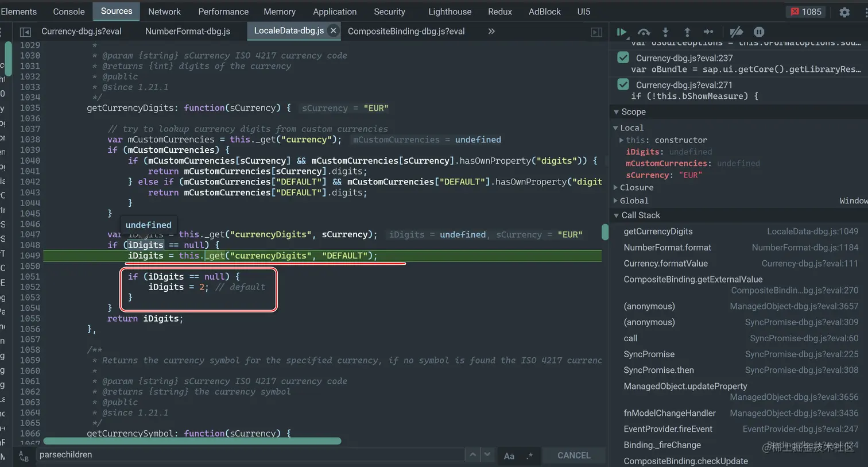
Task: Open the UI5 tab
Action: click(x=584, y=11)
